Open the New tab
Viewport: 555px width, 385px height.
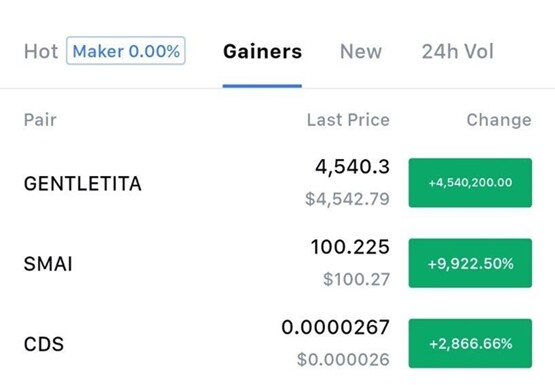tap(361, 52)
